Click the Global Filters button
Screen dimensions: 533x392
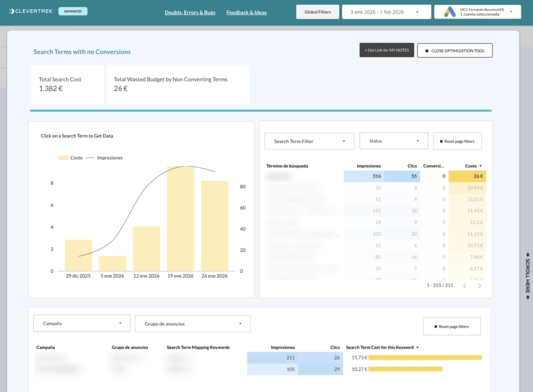click(318, 12)
